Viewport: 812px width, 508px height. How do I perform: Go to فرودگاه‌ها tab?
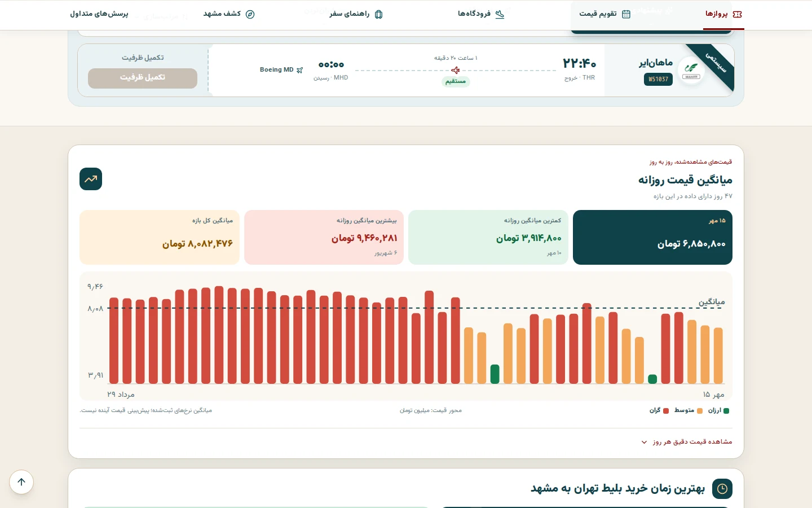tap(481, 14)
